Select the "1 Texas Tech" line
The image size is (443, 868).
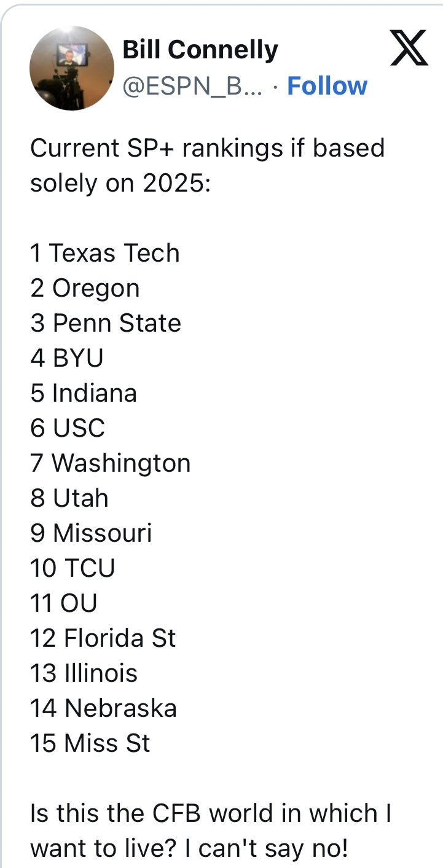tap(105, 253)
